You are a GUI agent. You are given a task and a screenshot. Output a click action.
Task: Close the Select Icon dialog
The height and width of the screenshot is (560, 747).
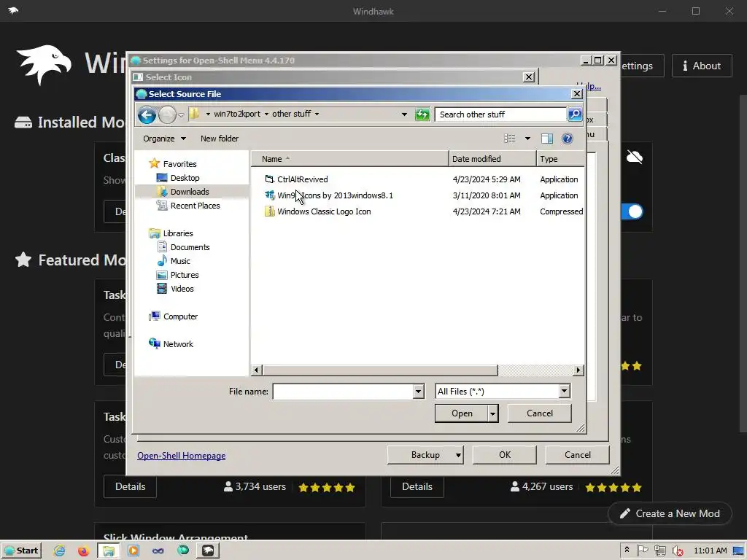(x=529, y=77)
